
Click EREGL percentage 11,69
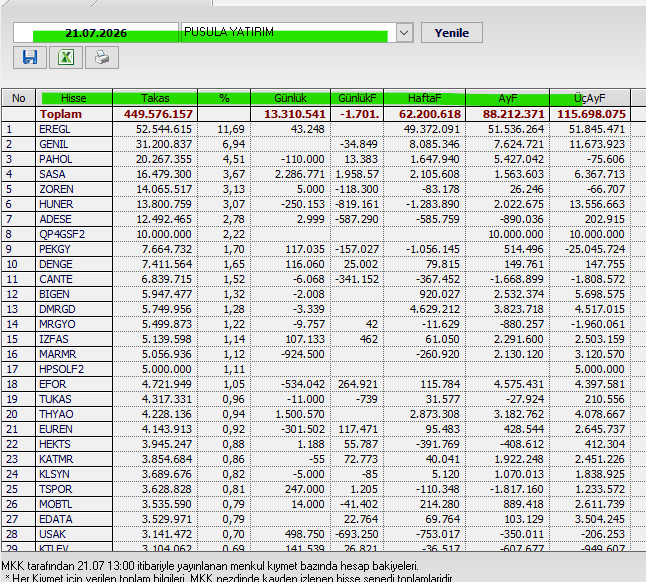coord(231,129)
